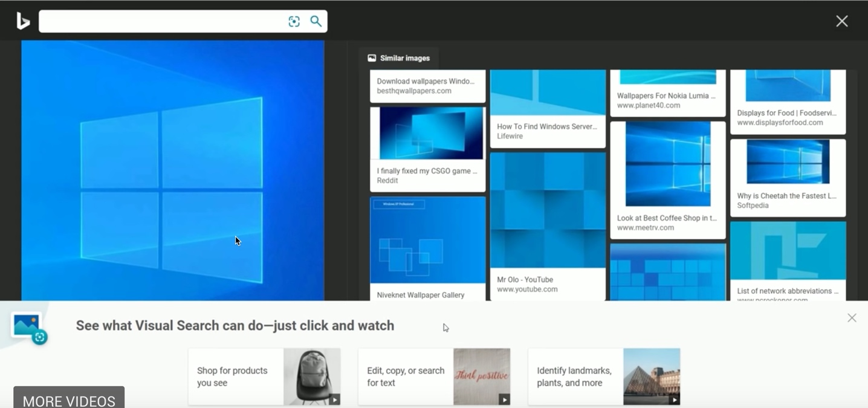Viewport: 868px width, 408px height.
Task: Click the Lifewire source label
Action: (x=510, y=137)
